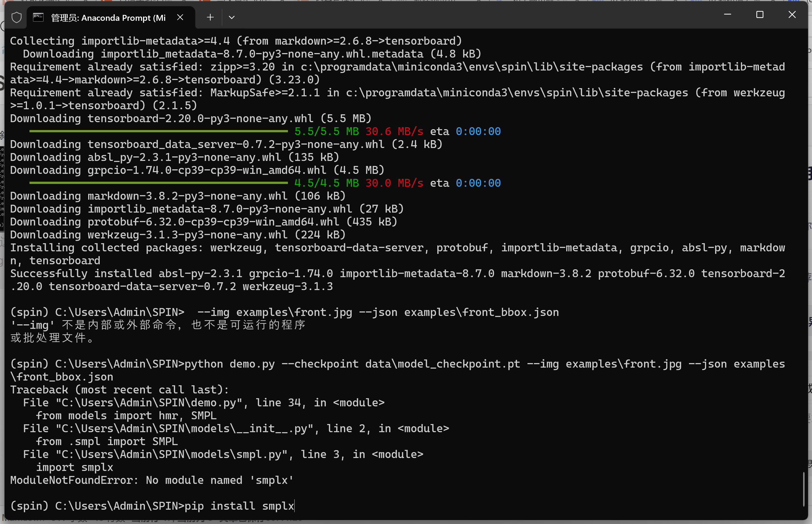Maximize the terminal window

(x=759, y=15)
